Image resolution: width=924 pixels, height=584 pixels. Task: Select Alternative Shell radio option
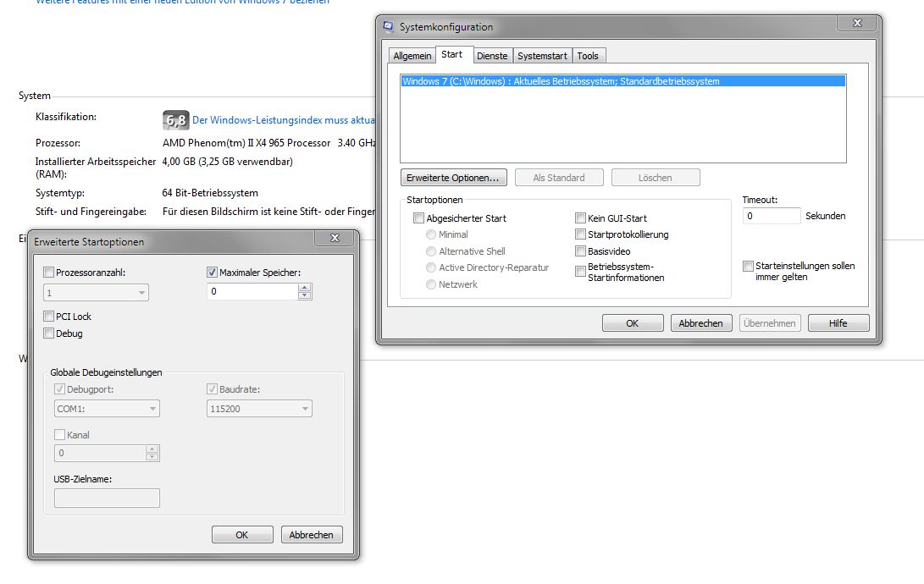click(431, 251)
